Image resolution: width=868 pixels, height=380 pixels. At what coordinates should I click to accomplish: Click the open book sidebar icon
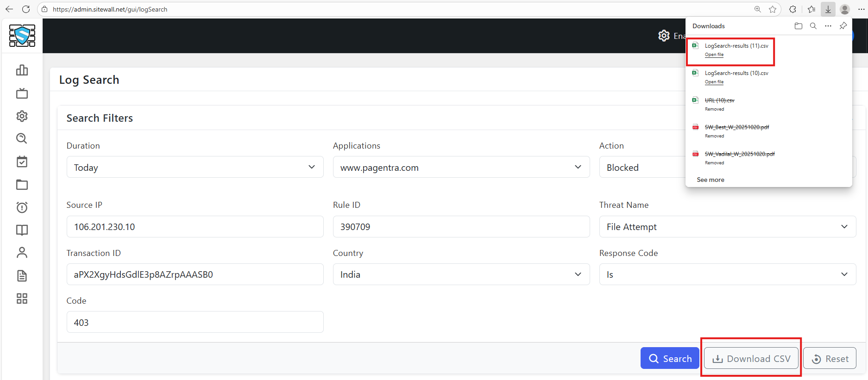pos(22,230)
